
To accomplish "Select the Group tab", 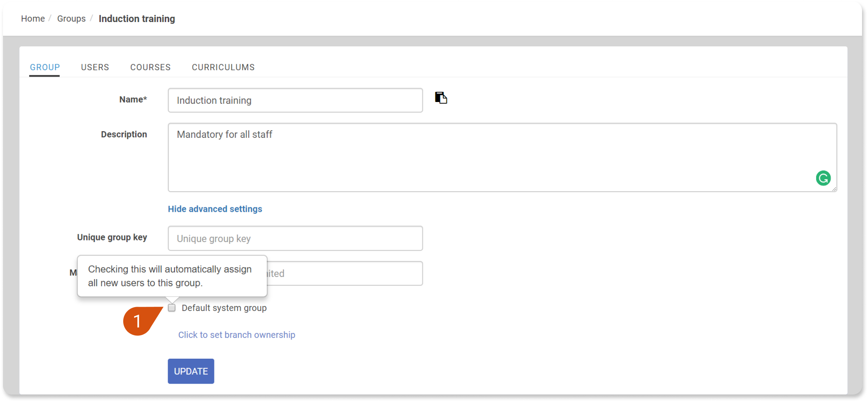I will (x=45, y=67).
